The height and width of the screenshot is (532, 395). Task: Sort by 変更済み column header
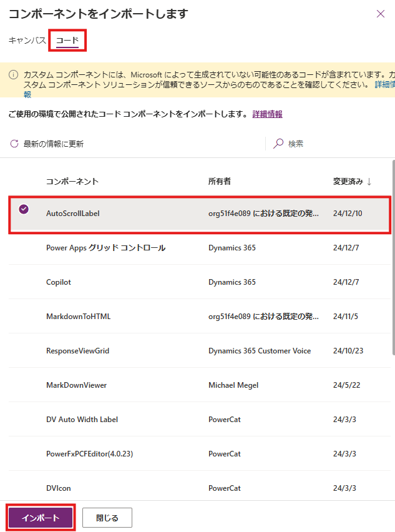pos(348,182)
